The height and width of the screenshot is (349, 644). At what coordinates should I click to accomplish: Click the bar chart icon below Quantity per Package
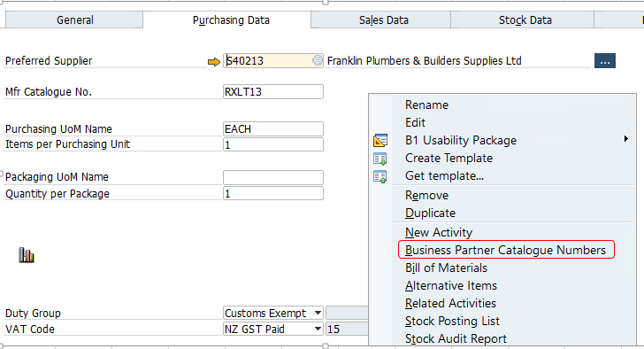click(27, 255)
